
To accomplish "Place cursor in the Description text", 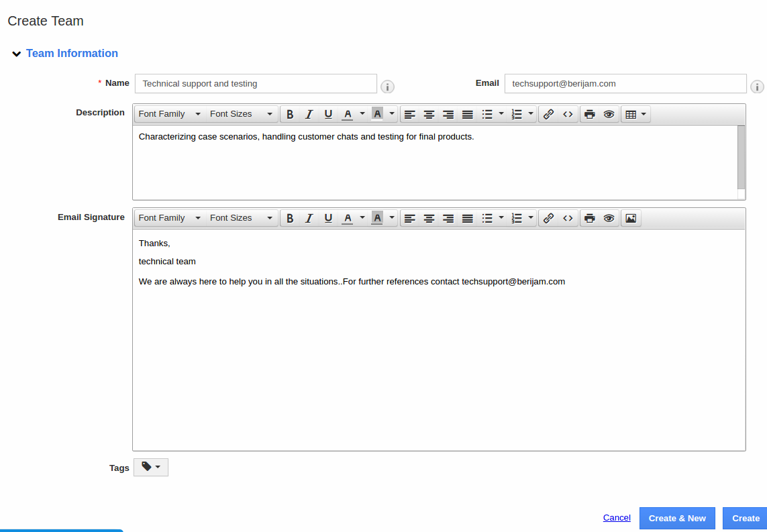I will (306, 137).
